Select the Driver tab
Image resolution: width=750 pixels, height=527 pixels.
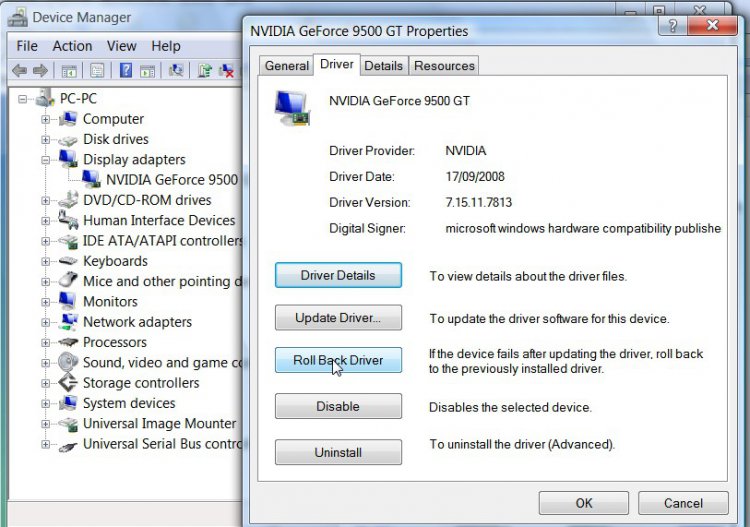coord(337,64)
